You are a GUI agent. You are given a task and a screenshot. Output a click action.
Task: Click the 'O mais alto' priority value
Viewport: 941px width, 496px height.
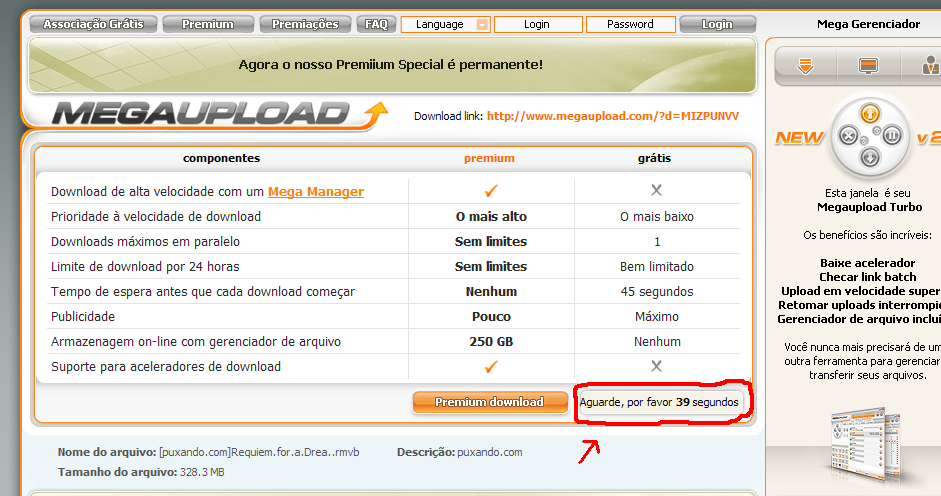coord(491,217)
